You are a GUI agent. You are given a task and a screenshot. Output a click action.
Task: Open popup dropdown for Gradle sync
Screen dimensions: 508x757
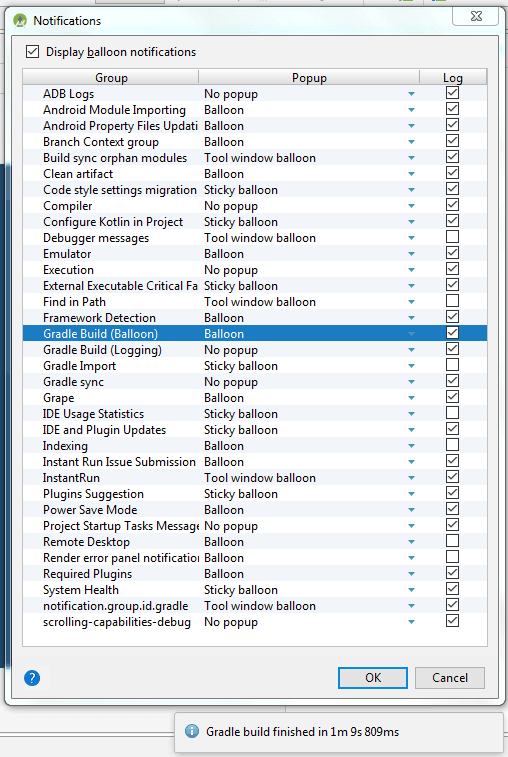411,382
